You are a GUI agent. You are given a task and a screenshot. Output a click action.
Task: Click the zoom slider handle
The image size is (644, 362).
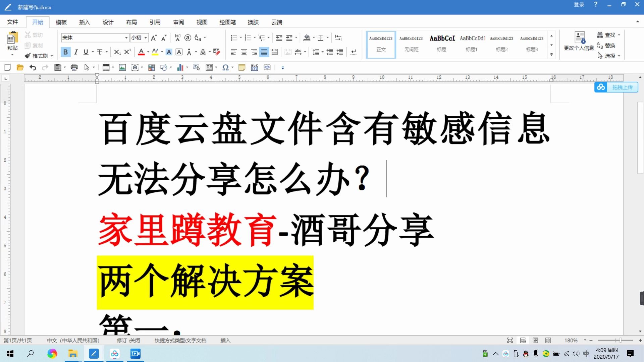click(621, 340)
